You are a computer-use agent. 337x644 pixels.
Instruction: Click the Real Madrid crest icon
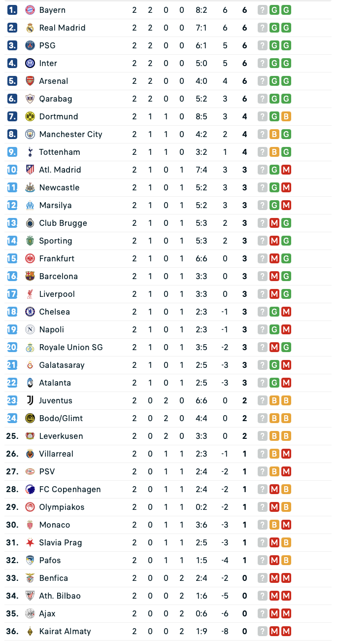[30, 28]
